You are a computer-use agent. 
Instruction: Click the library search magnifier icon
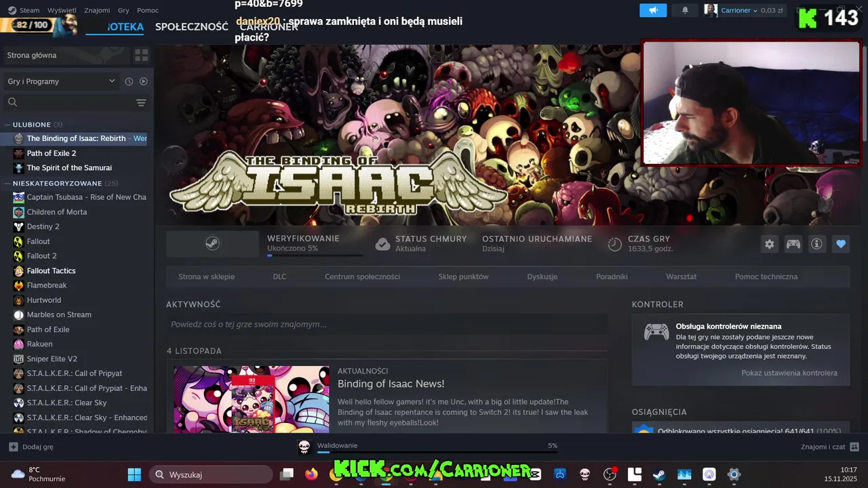[x=12, y=102]
